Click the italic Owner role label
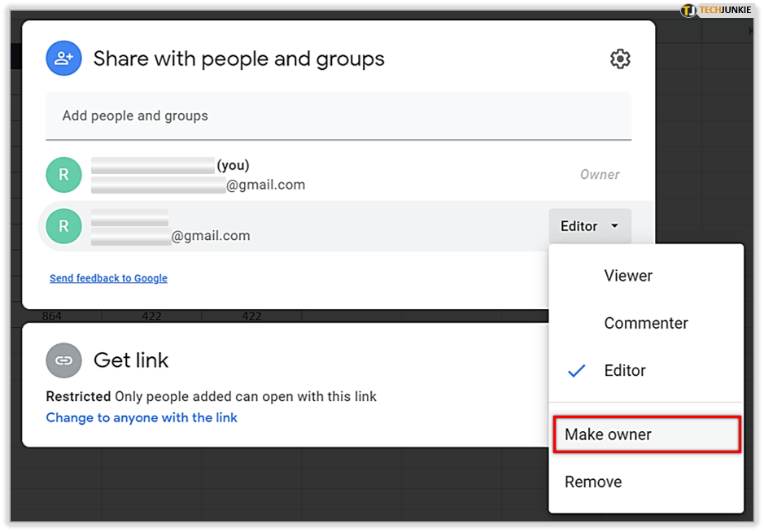 tap(600, 174)
